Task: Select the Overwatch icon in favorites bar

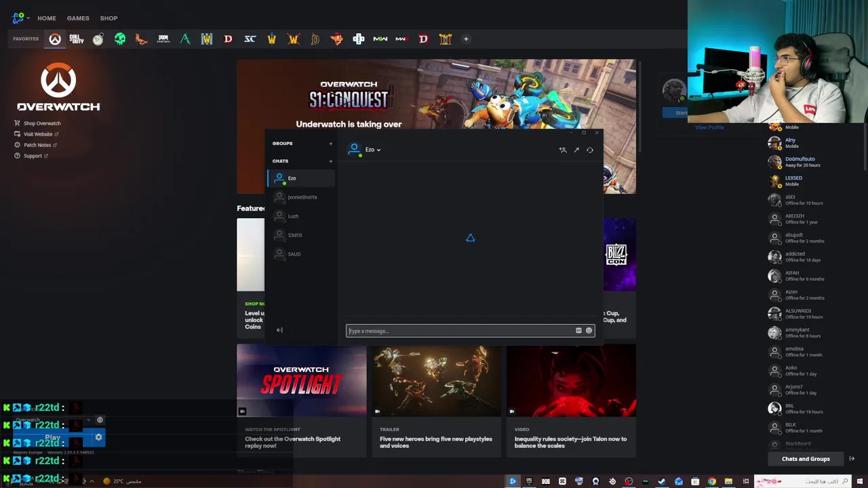Action: click(55, 39)
